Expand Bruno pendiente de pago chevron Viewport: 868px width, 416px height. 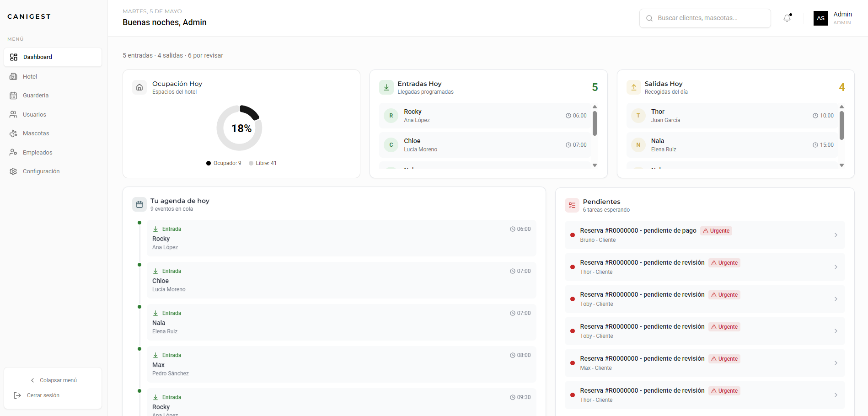(x=836, y=235)
